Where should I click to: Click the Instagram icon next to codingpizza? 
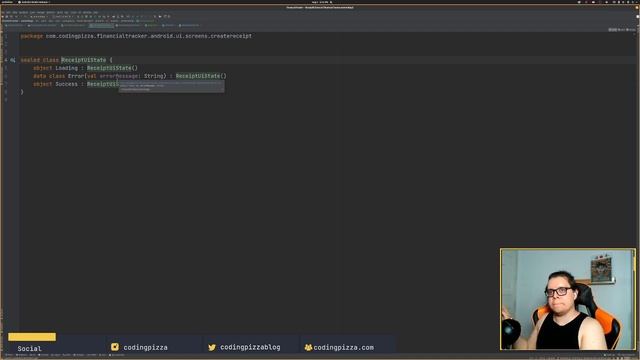pos(115,347)
